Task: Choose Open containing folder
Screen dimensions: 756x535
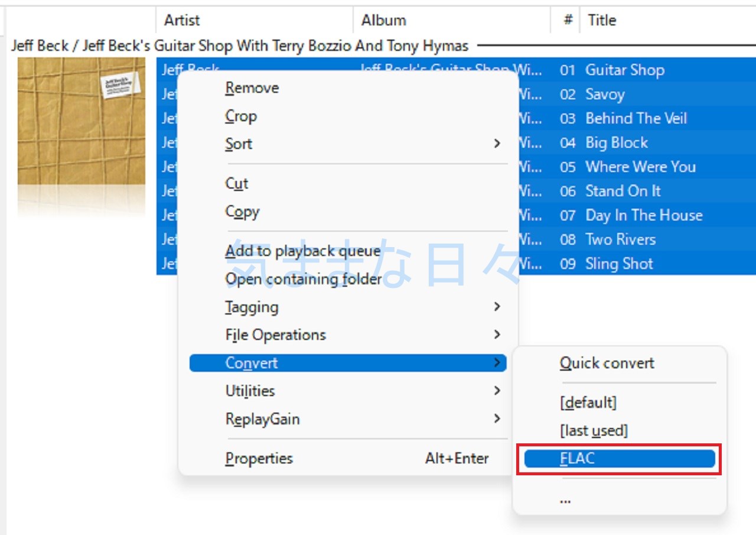Action: pyautogui.click(x=348, y=279)
